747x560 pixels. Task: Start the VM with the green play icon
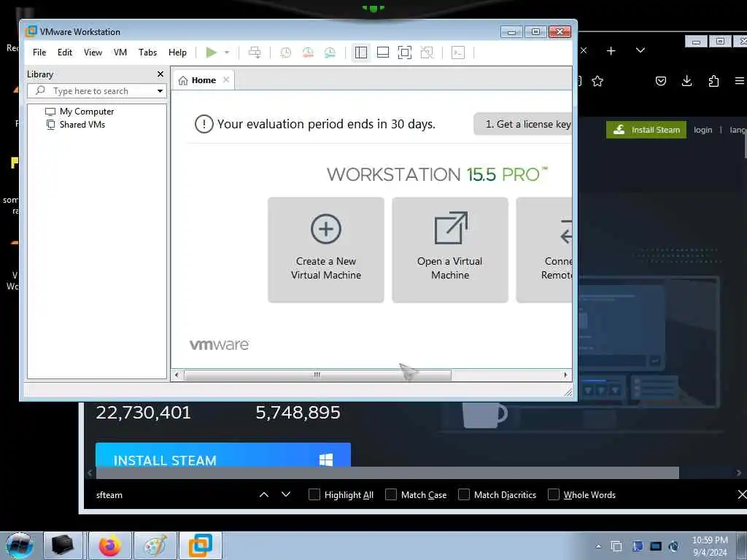coord(211,52)
